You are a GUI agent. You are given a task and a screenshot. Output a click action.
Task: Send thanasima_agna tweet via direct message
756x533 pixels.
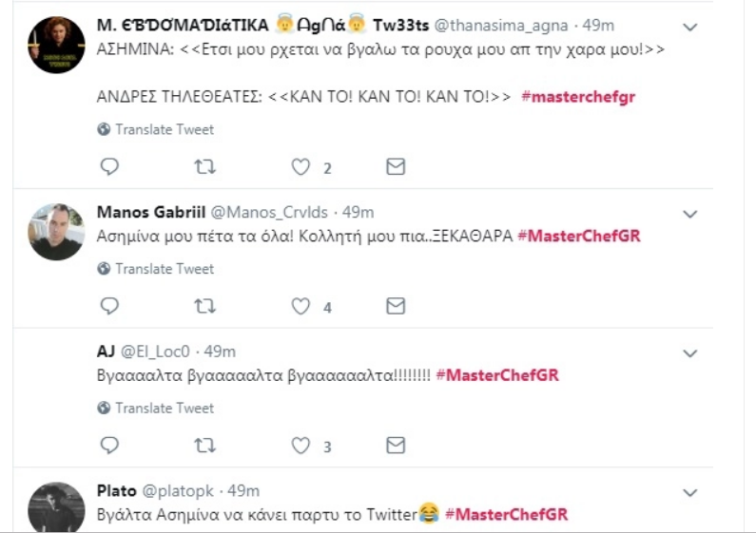[396, 167]
